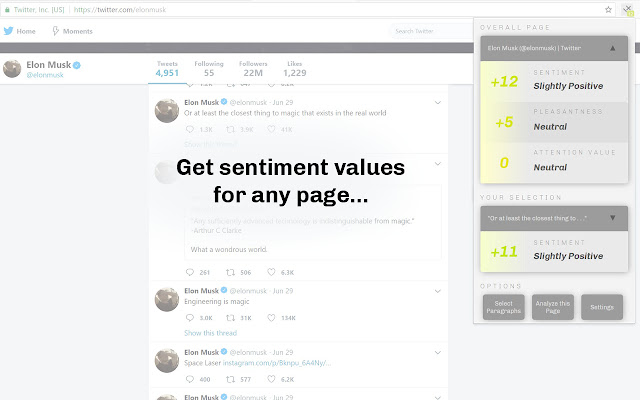Click the @elonmusk handle in profile header
Viewport: 640px width, 400px height.
click(45, 75)
